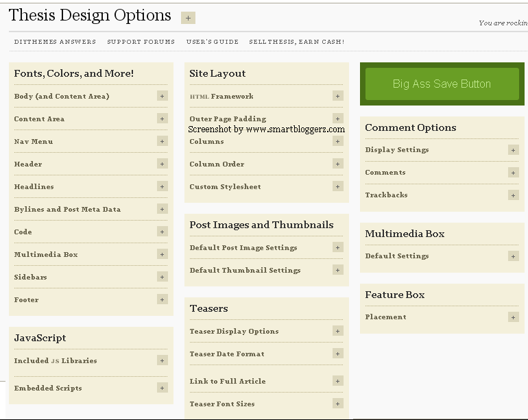Expand the Header options
Image resolution: width=528 pixels, height=420 pixels.
pos(163,164)
